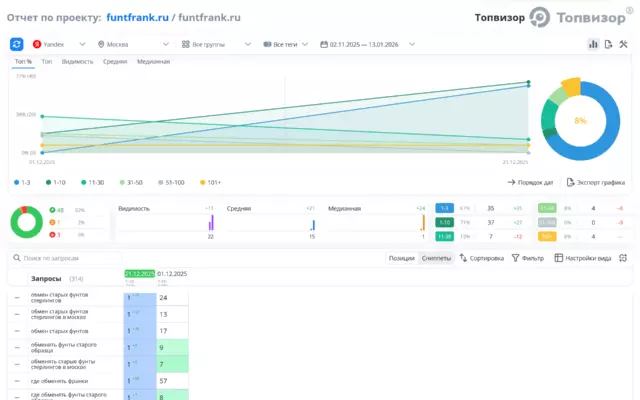Click the yellow 101+ range badge
The height and width of the screenshot is (400, 640).
click(547, 236)
